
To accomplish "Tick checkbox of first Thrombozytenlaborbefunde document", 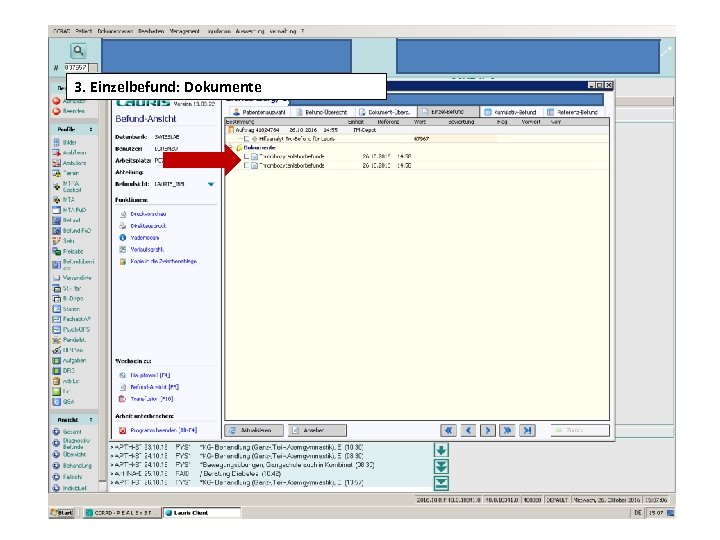I will click(246, 157).
